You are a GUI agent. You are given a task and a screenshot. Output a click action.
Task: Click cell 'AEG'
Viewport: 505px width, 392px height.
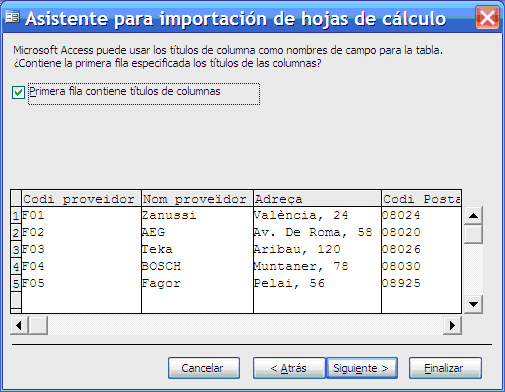click(x=197, y=232)
